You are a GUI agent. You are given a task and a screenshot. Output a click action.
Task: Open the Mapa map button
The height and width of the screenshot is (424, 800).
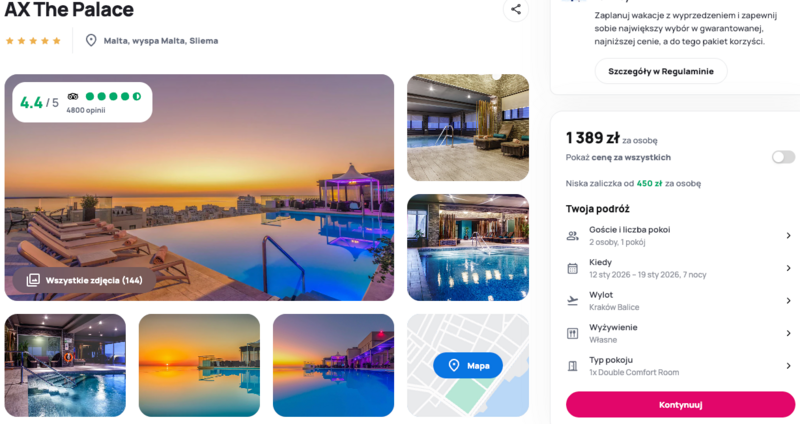(x=468, y=365)
